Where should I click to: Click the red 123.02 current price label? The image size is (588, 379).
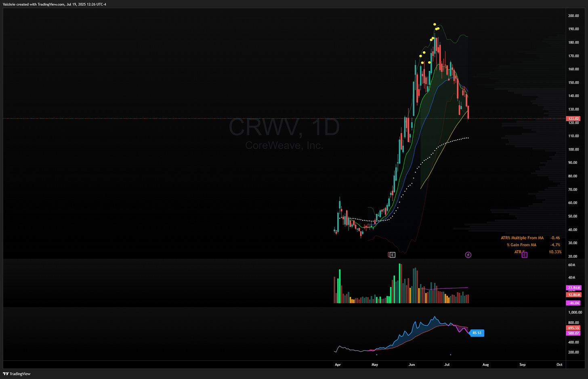point(573,119)
